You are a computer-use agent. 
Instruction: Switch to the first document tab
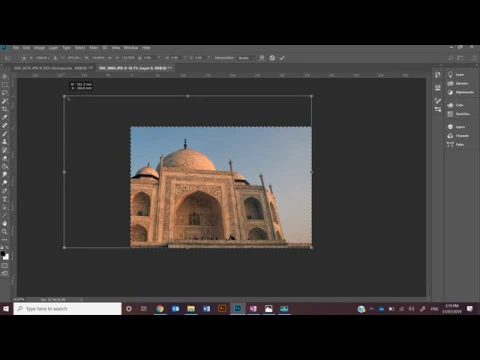52,68
